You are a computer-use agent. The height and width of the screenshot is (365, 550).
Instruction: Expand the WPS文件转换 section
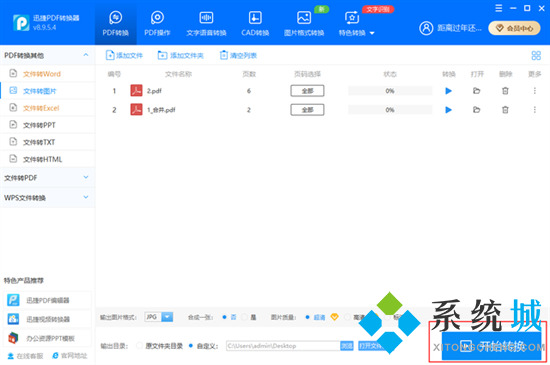tap(47, 198)
